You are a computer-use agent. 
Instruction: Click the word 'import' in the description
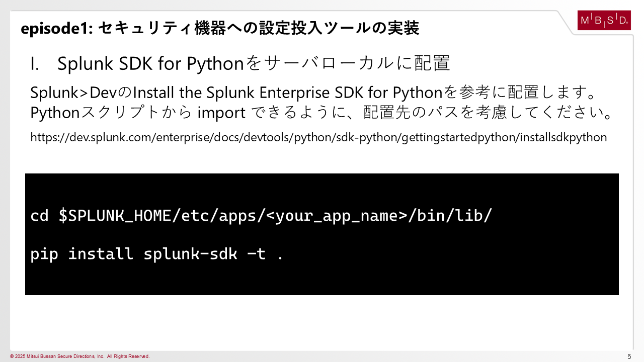221,113
